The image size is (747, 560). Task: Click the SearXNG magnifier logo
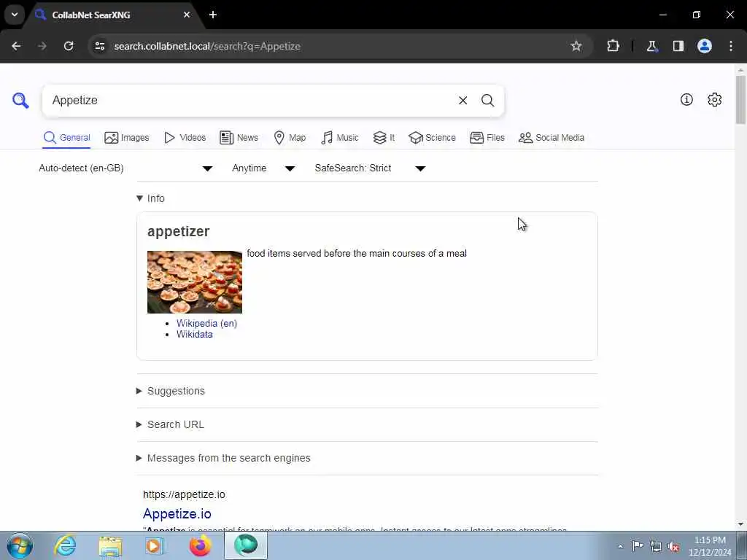click(20, 101)
